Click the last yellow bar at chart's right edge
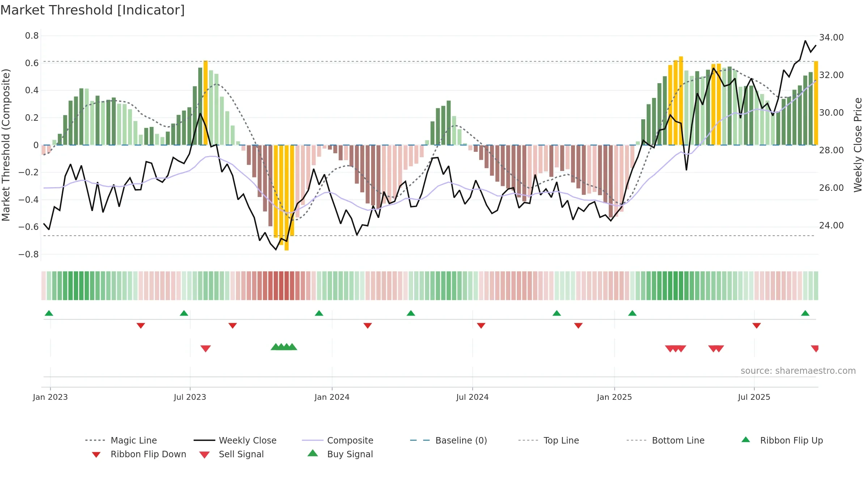Viewport: 868px width, 488px height. click(816, 103)
